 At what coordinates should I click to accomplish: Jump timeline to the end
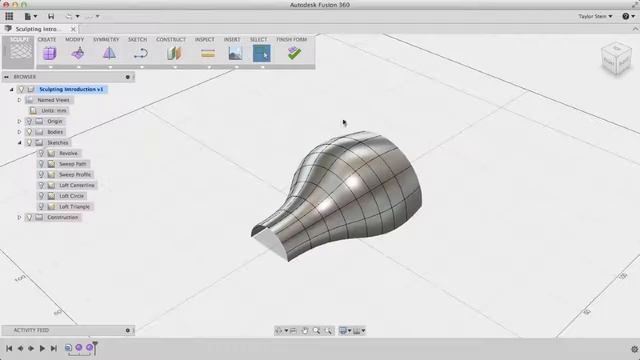point(53,348)
